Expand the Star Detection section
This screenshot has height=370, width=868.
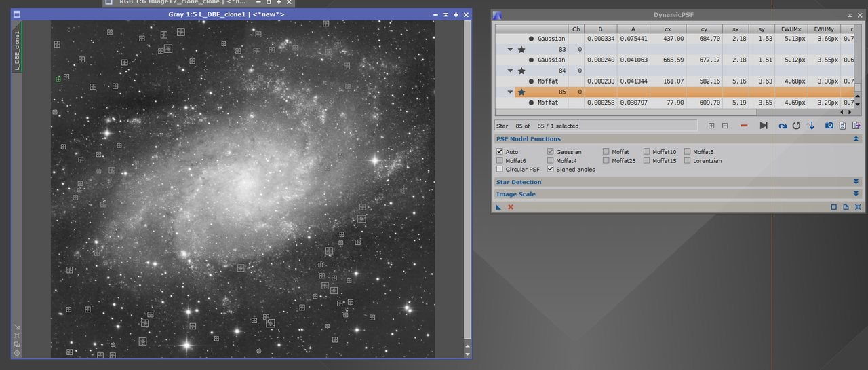(x=856, y=182)
